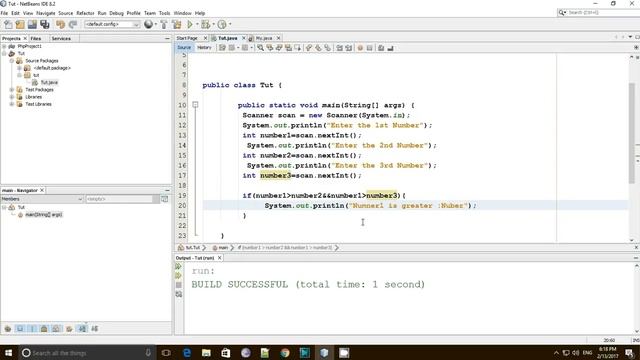Collapse the main method code fold
Screen dimensions: 640x360
click(x=195, y=105)
